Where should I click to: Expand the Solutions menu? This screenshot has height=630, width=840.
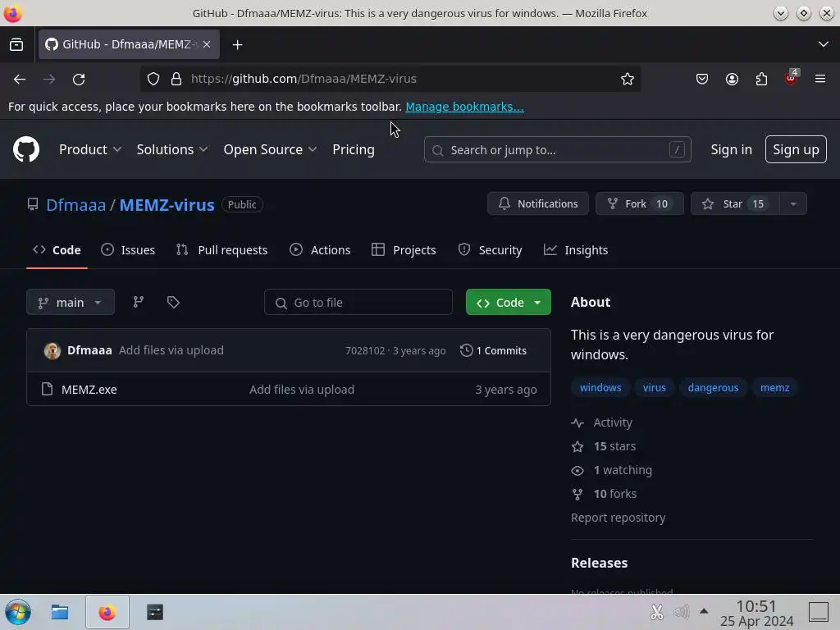pos(172,149)
